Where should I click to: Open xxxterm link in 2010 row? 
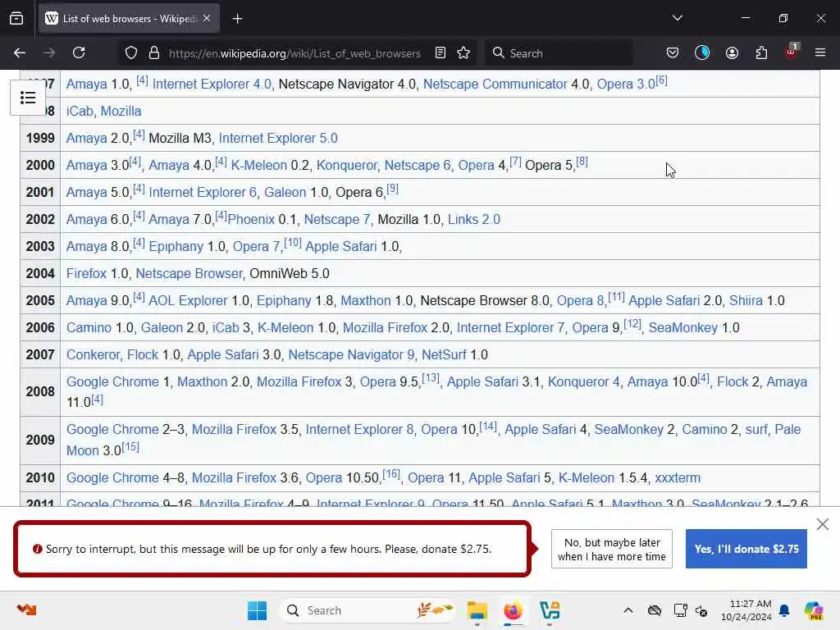coord(677,478)
